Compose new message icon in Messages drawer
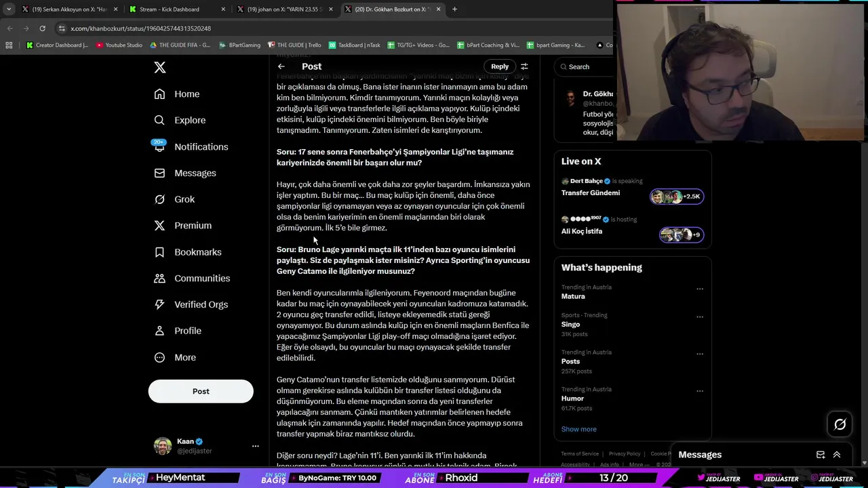 [x=821, y=455]
